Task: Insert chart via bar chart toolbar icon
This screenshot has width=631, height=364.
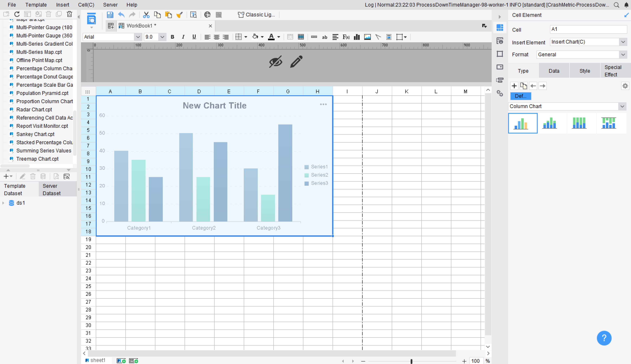Action: pos(357,37)
